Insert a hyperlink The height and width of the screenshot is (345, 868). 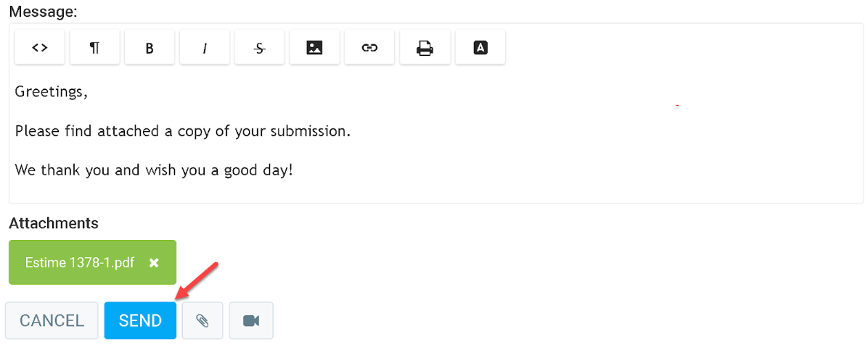pyautogui.click(x=369, y=48)
